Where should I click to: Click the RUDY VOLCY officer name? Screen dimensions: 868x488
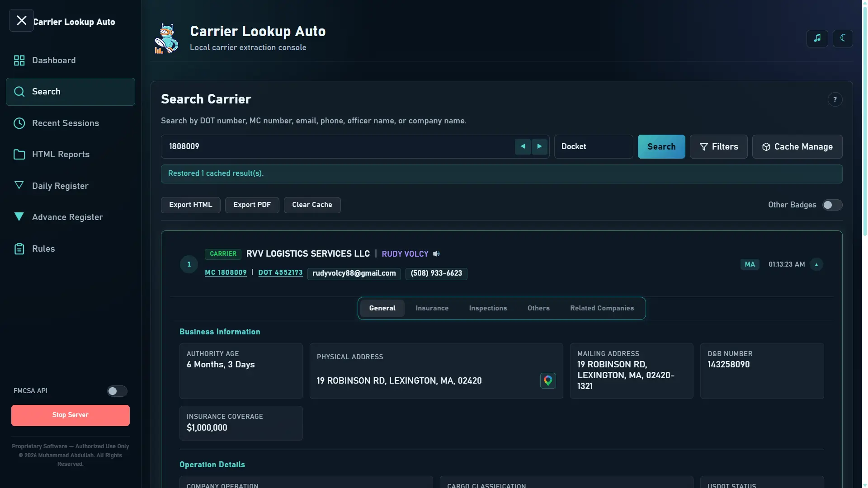[x=405, y=254]
